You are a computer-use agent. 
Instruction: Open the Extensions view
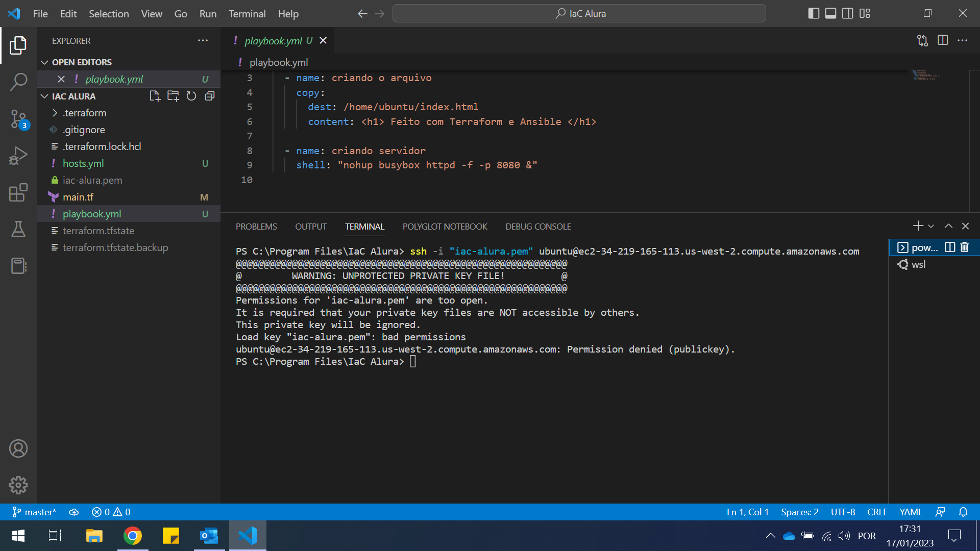(18, 192)
